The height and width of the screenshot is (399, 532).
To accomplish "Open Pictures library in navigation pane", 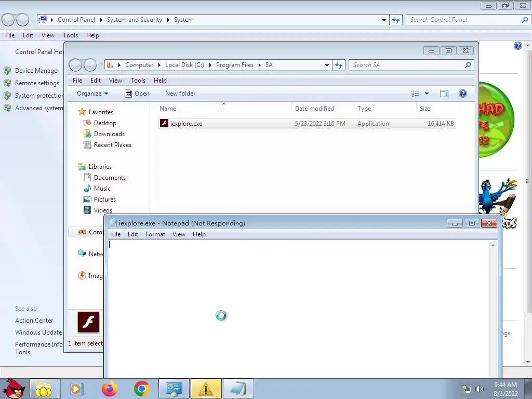I will point(105,199).
